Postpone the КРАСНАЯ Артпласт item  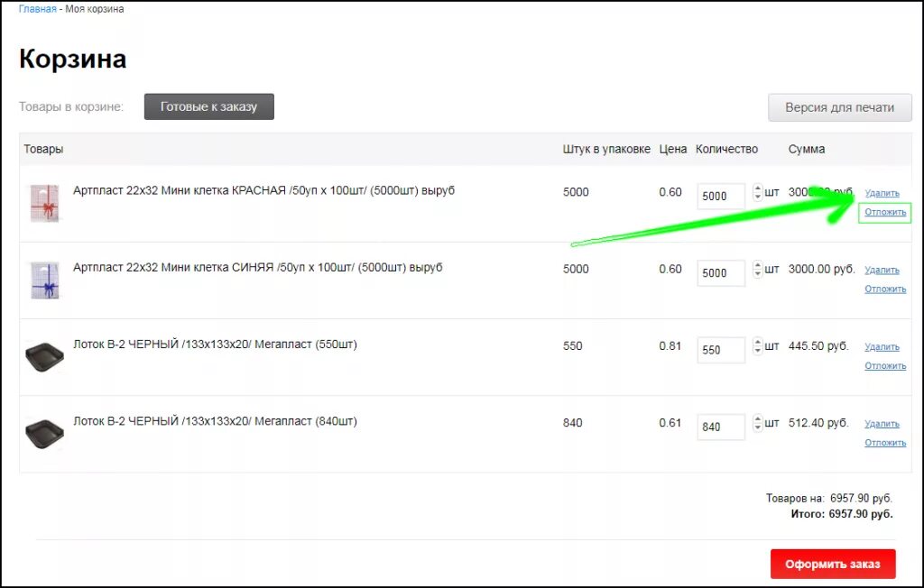tap(885, 212)
